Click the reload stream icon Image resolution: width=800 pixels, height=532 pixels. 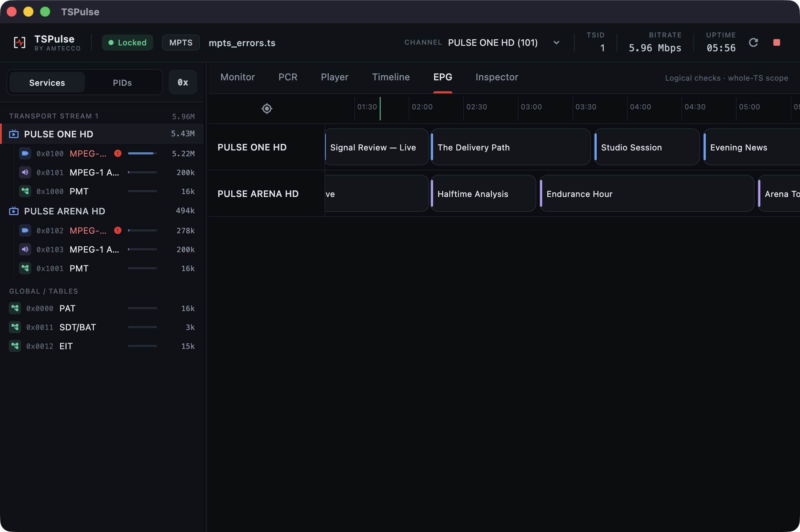coord(753,43)
